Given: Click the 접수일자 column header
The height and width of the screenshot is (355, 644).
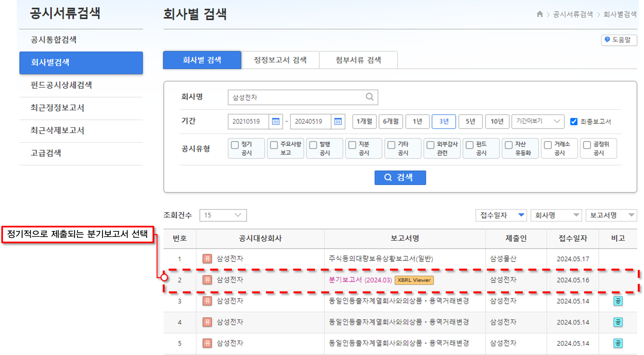Looking at the screenshot, I should [x=573, y=238].
